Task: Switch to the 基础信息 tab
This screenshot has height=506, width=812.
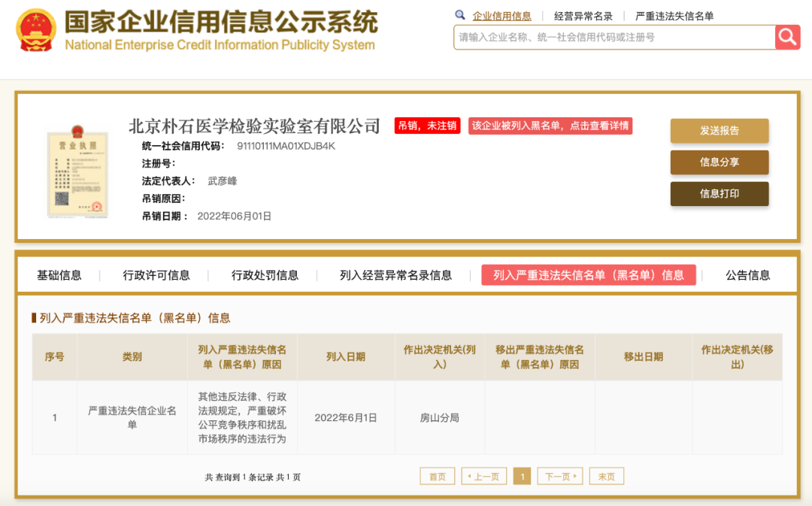Action: tap(59, 275)
